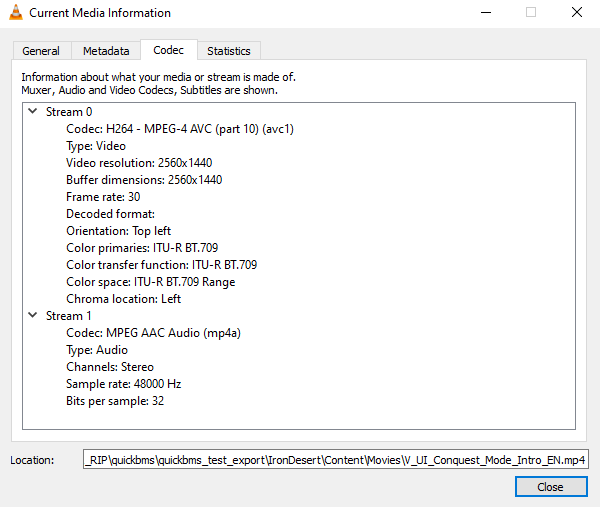Select the 'Type: Video' row
600x507 pixels.
(x=96, y=146)
